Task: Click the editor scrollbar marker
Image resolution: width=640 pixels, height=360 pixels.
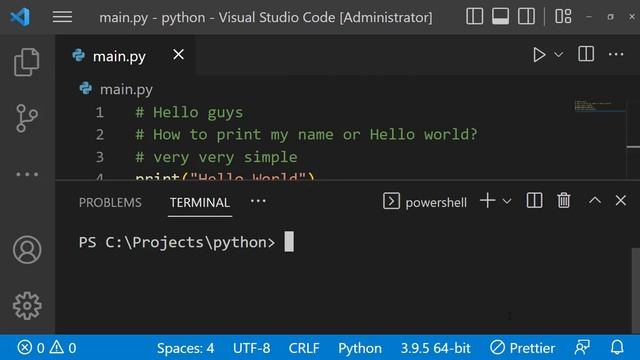Action: point(633,147)
